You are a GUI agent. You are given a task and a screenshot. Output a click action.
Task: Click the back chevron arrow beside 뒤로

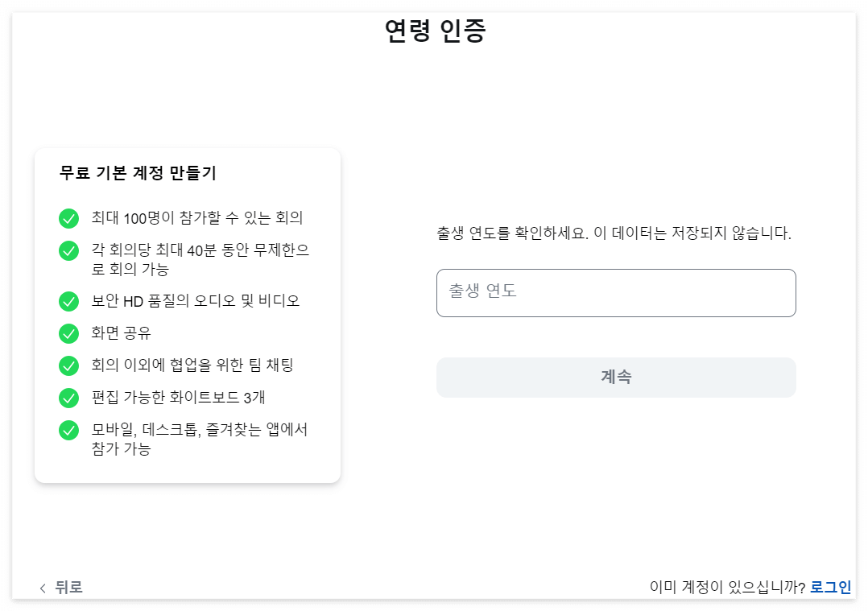[42, 588]
